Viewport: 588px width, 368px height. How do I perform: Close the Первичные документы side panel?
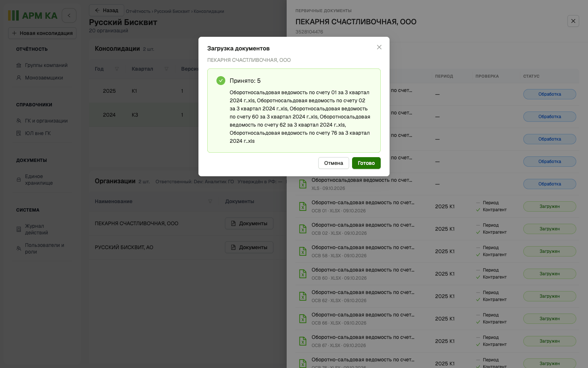coord(573,21)
